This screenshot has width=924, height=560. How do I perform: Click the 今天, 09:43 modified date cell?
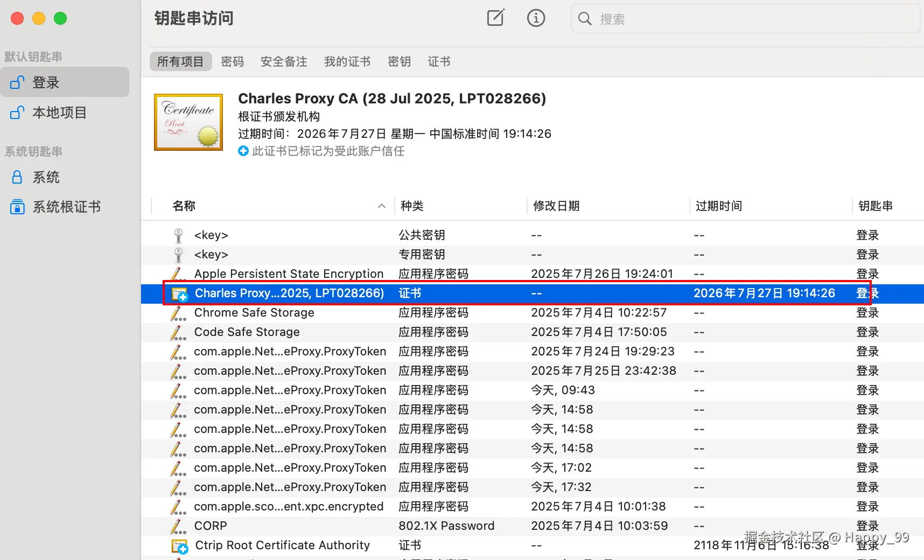point(563,390)
